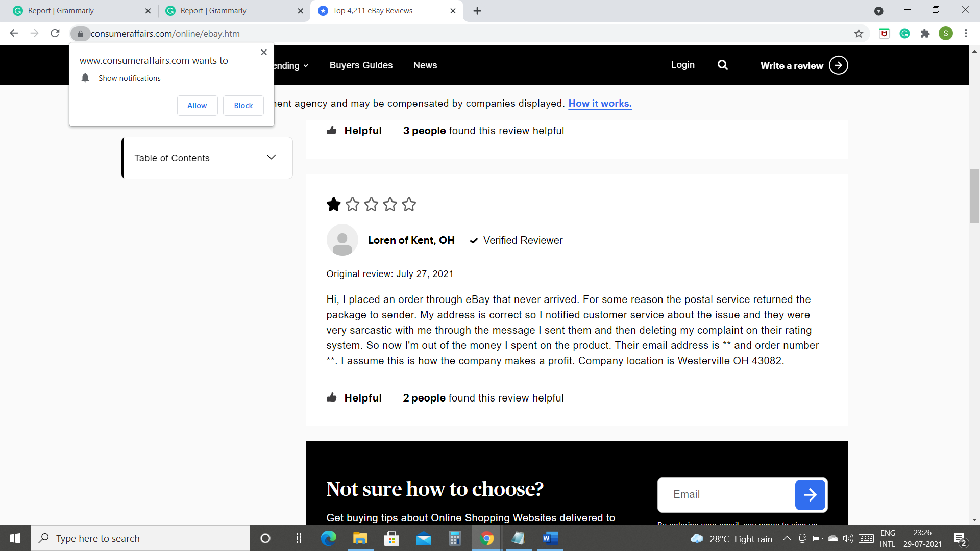Click reviewer name Loren of Kent, OH

[x=411, y=240]
